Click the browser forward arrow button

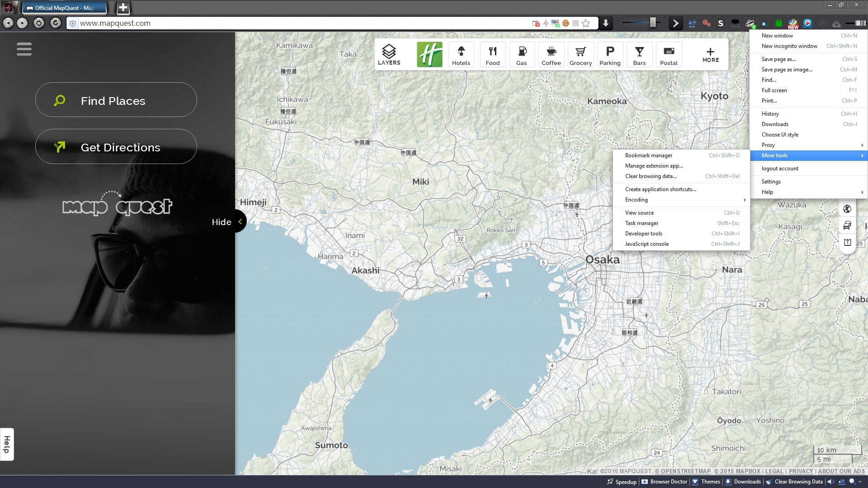[x=23, y=23]
